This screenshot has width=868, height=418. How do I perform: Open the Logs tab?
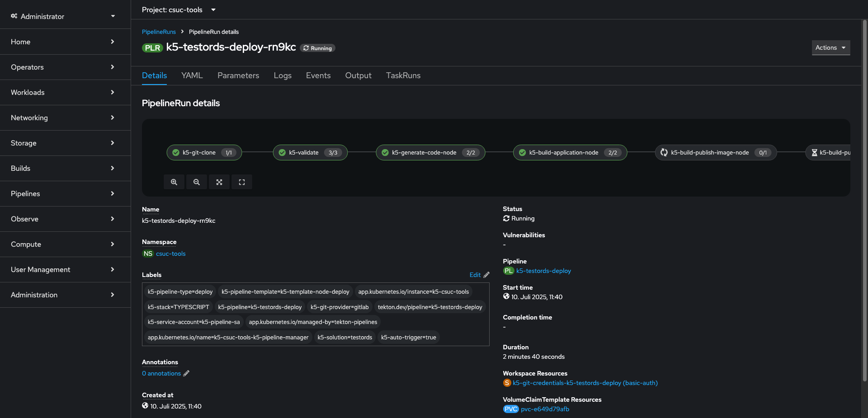pos(283,75)
